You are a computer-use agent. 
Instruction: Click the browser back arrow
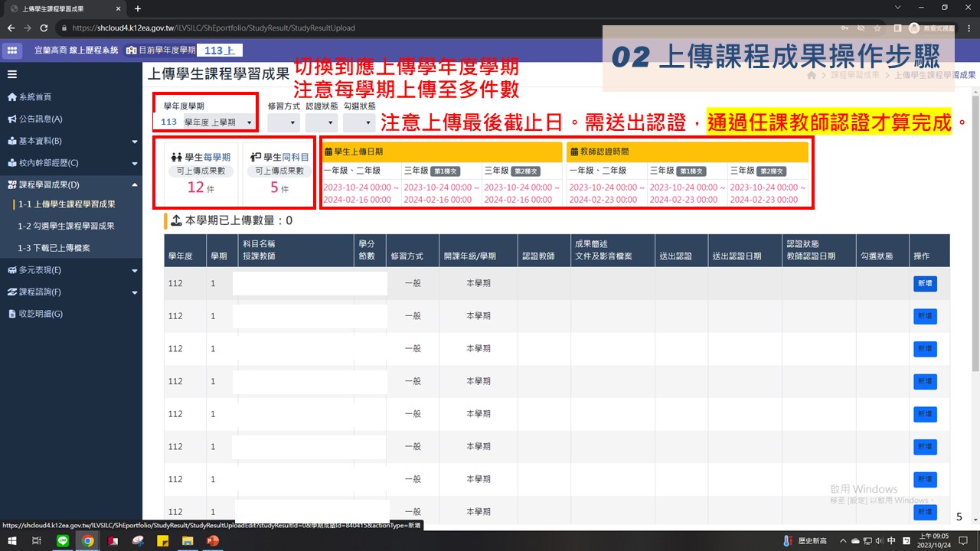pos(11,28)
